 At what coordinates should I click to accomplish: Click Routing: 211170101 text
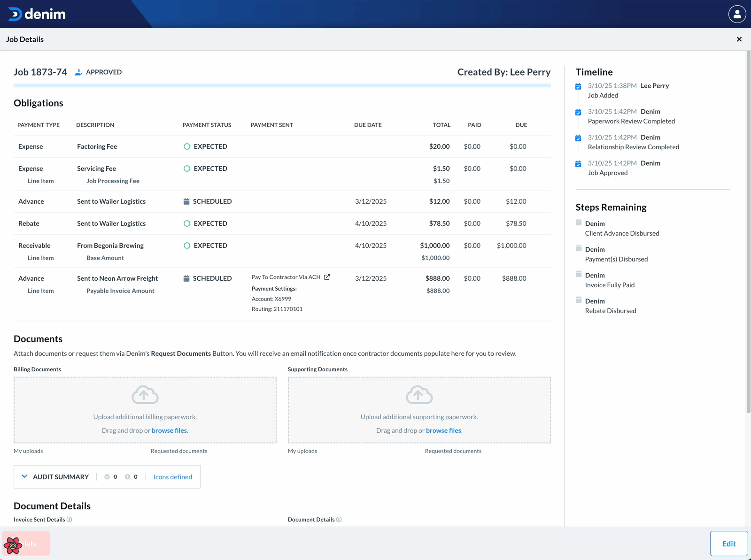point(277,309)
